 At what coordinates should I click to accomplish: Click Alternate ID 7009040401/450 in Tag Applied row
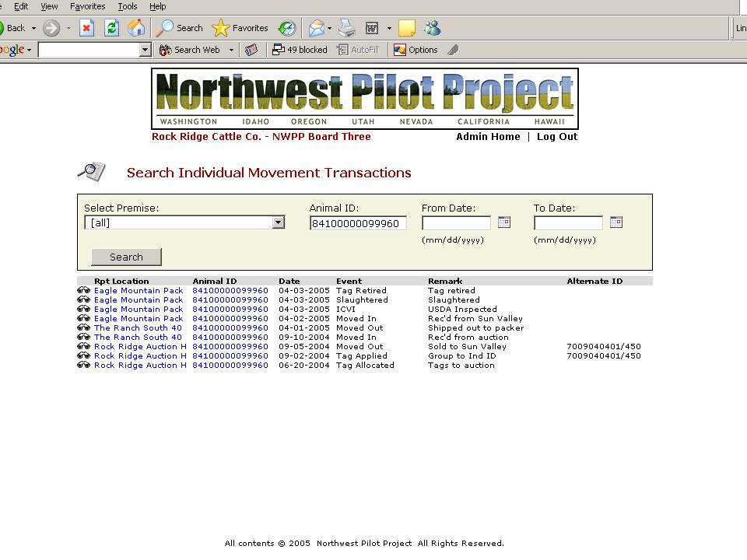tap(604, 355)
